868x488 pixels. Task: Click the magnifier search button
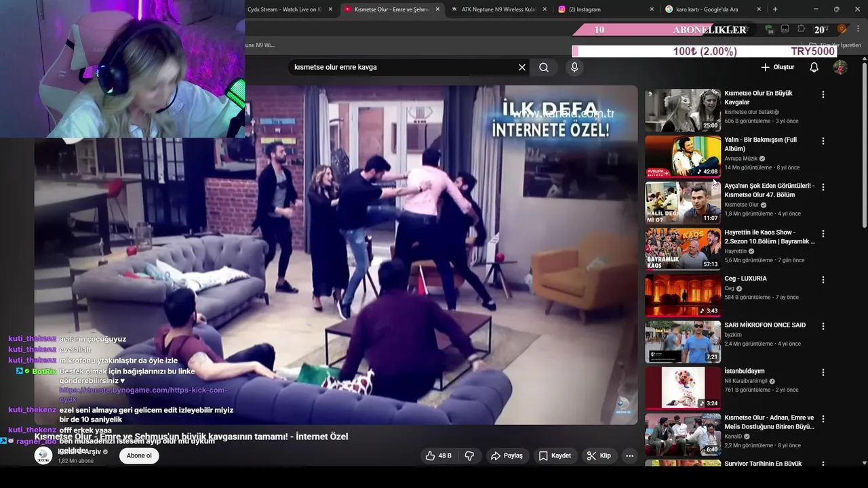coord(544,67)
